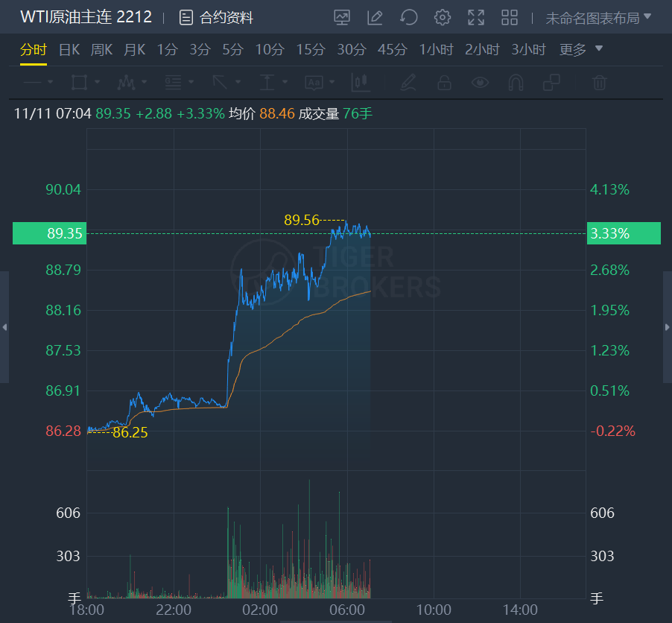Select the 1小时 timeframe

click(x=436, y=50)
